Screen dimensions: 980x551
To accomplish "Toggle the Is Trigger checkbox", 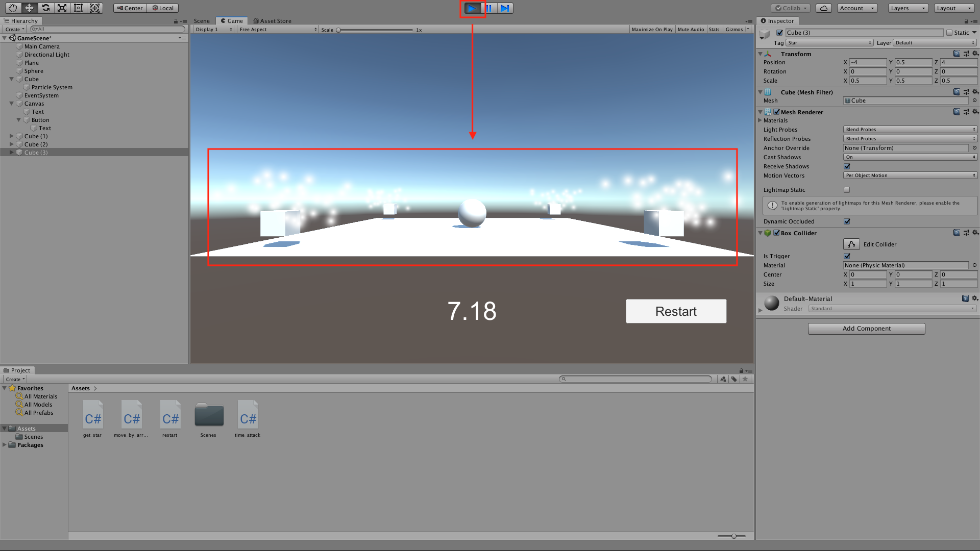I will 847,256.
